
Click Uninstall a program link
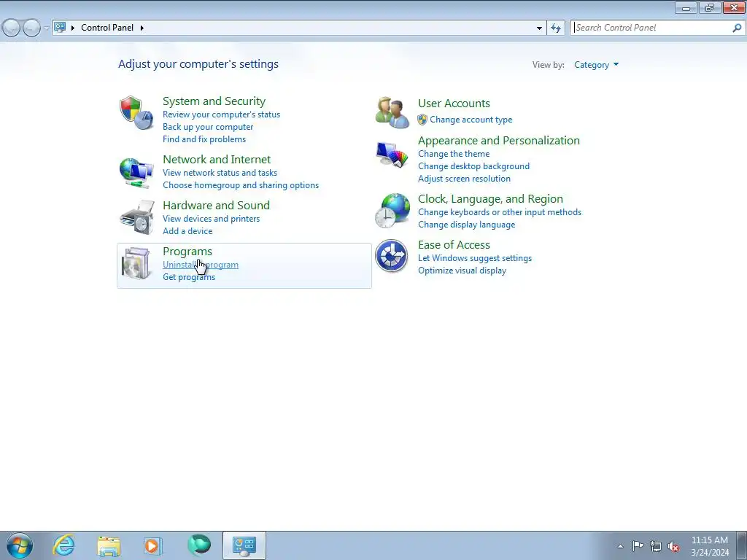click(x=201, y=265)
